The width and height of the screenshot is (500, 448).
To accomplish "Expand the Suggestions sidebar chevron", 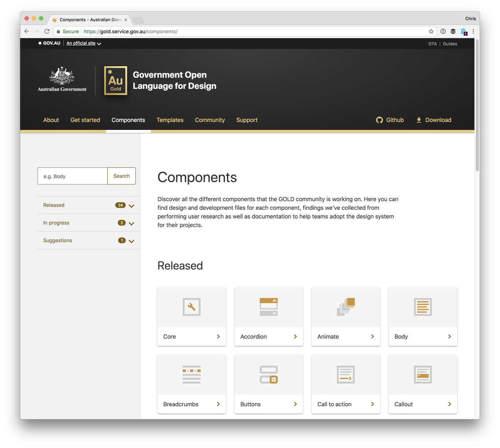I will tap(132, 241).
